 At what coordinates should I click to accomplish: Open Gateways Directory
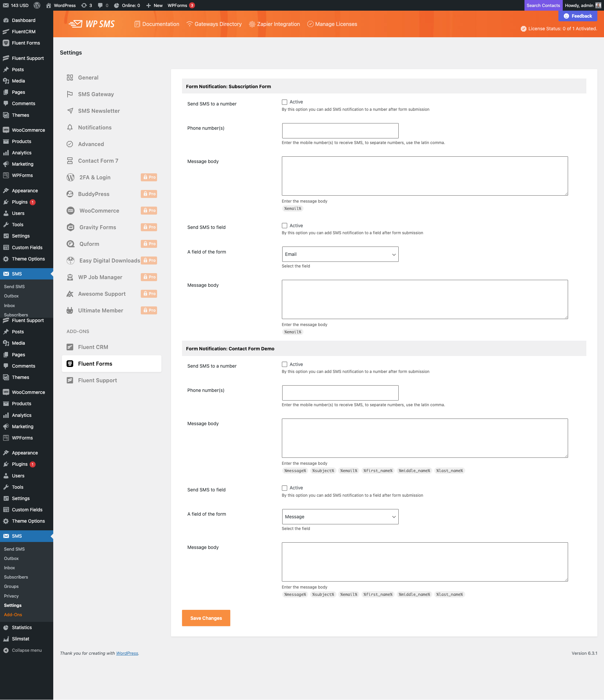coord(214,24)
